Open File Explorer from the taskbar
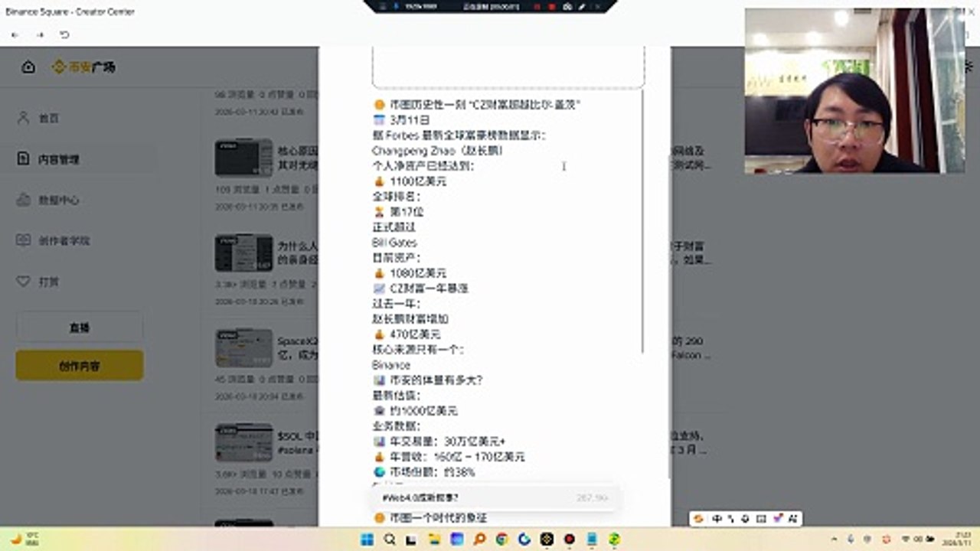 434,539
